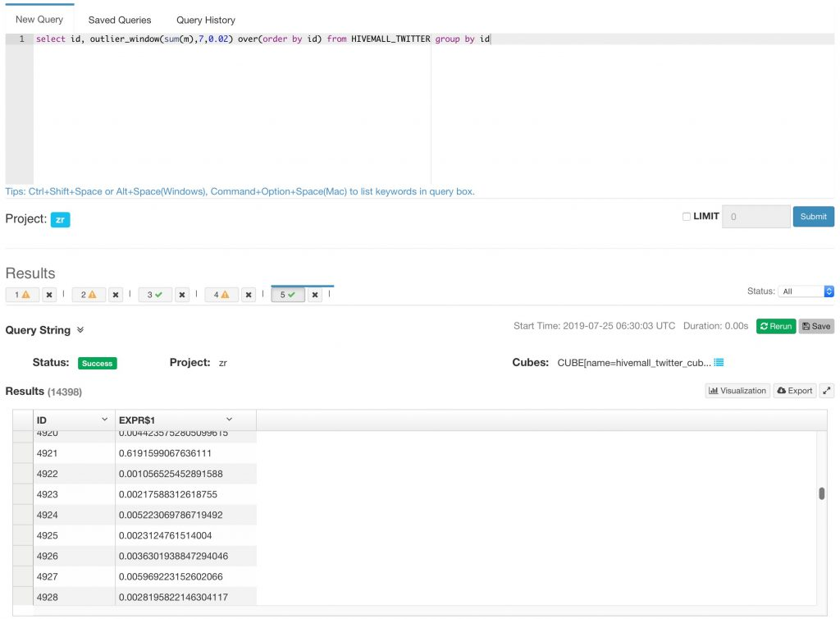840x619 pixels.
Task: Submit the query
Action: pyautogui.click(x=813, y=217)
